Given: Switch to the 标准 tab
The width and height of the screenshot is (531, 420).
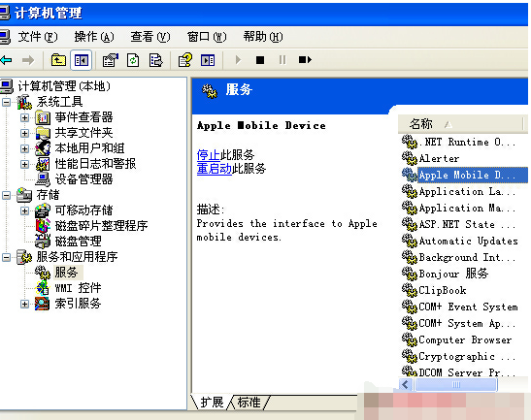Looking at the screenshot, I should [249, 403].
